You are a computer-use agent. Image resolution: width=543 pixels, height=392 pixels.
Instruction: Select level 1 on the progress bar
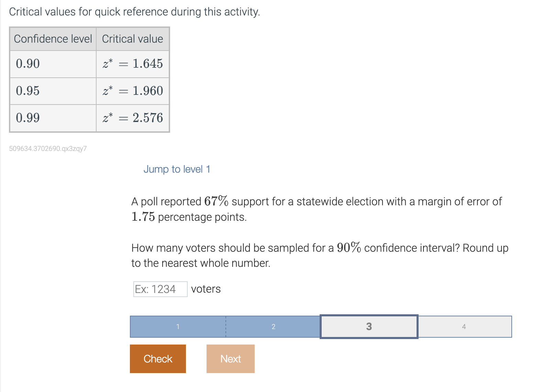pyautogui.click(x=178, y=327)
